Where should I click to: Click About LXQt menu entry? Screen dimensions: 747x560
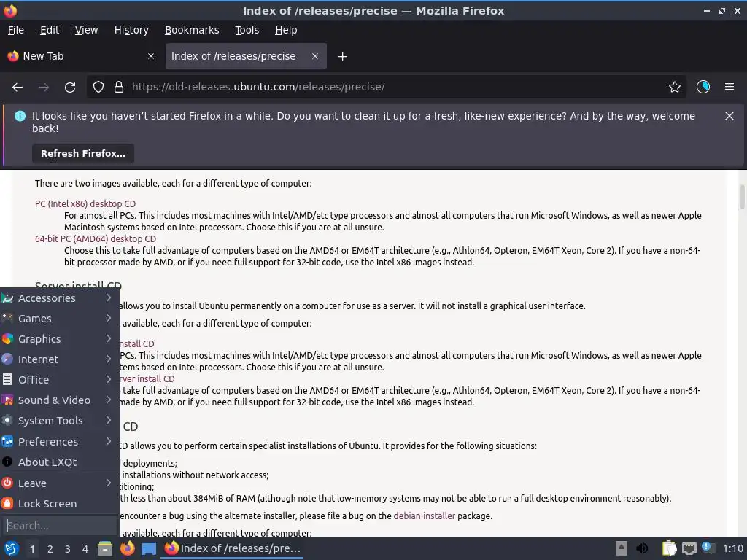(60, 462)
